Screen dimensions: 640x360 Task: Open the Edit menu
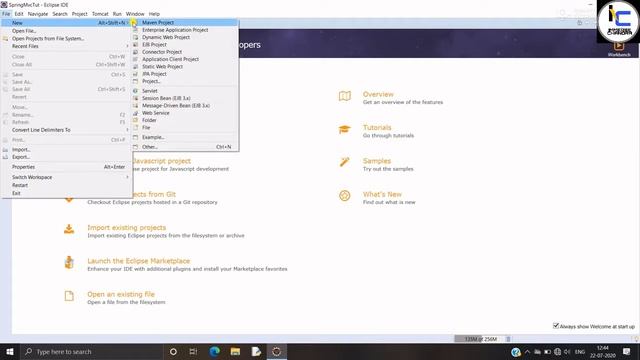click(x=19, y=14)
